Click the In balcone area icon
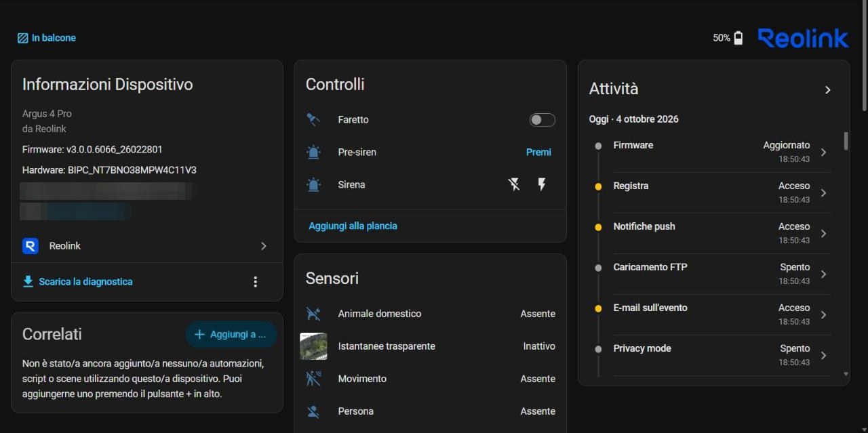The width and height of the screenshot is (868, 433). (x=23, y=38)
